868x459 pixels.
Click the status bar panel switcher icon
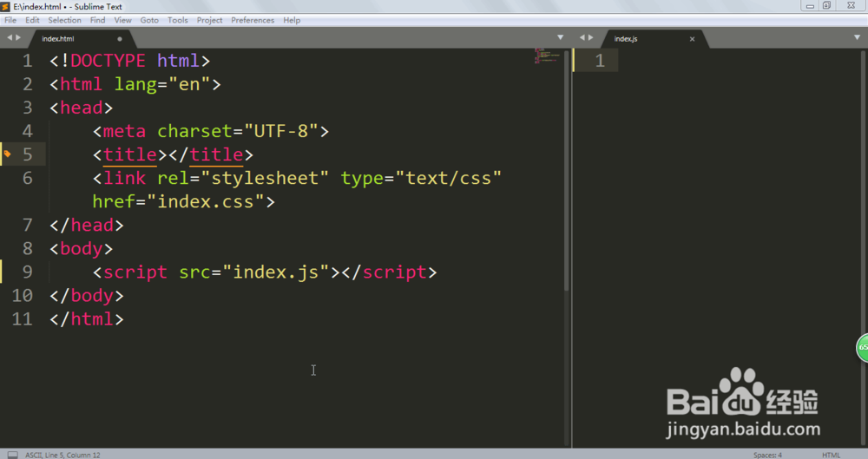click(12, 455)
